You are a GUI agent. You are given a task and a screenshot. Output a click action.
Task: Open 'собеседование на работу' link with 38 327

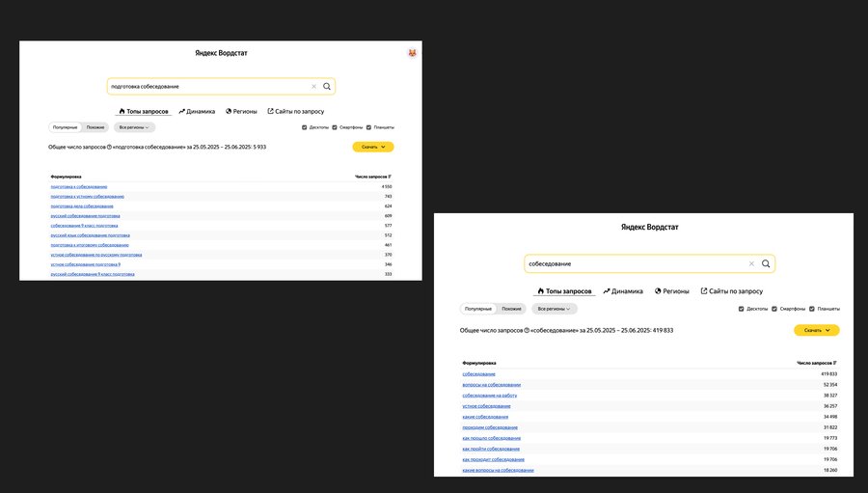(x=490, y=396)
